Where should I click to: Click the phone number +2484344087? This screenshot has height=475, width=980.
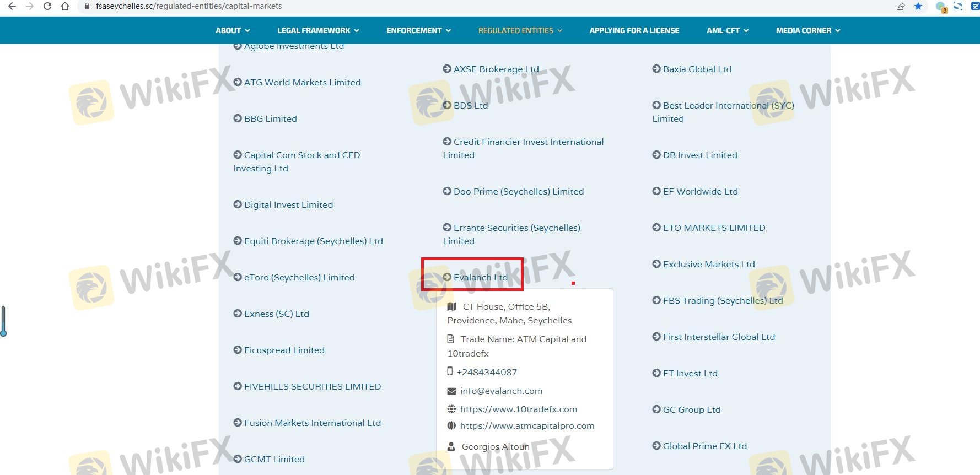click(x=487, y=372)
